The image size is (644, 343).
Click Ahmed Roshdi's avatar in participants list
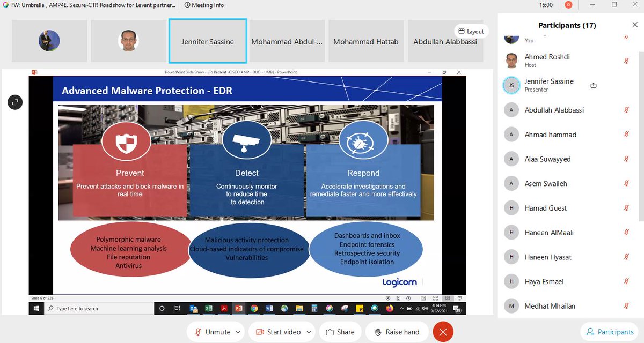511,61
